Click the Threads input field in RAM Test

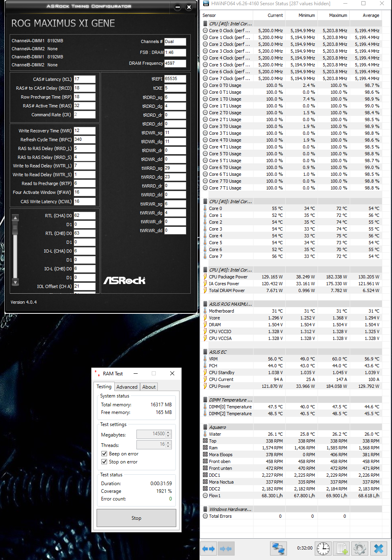coord(151,445)
